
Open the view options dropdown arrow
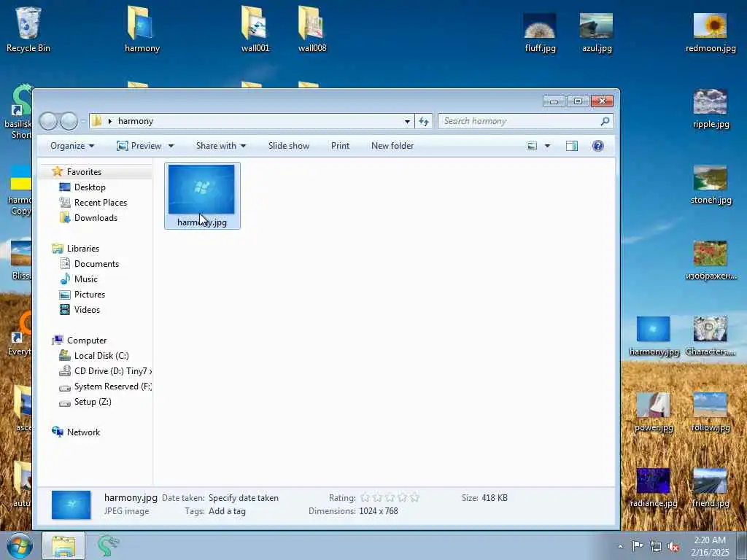(547, 146)
